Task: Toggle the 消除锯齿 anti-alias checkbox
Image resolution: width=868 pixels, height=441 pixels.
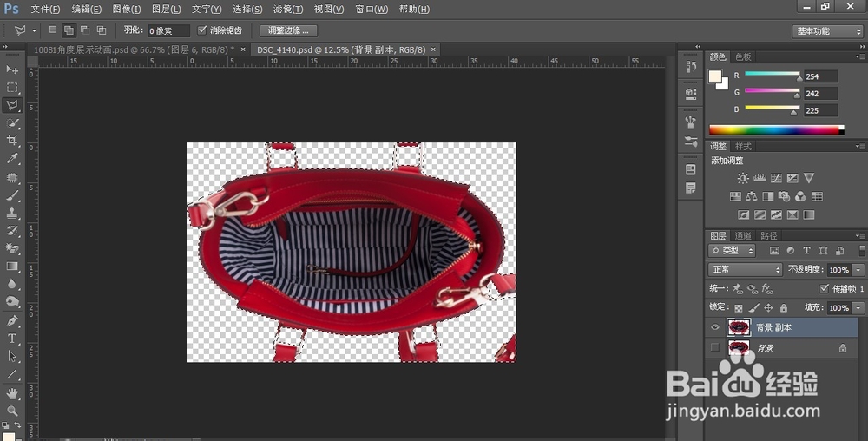Action: 202,30
